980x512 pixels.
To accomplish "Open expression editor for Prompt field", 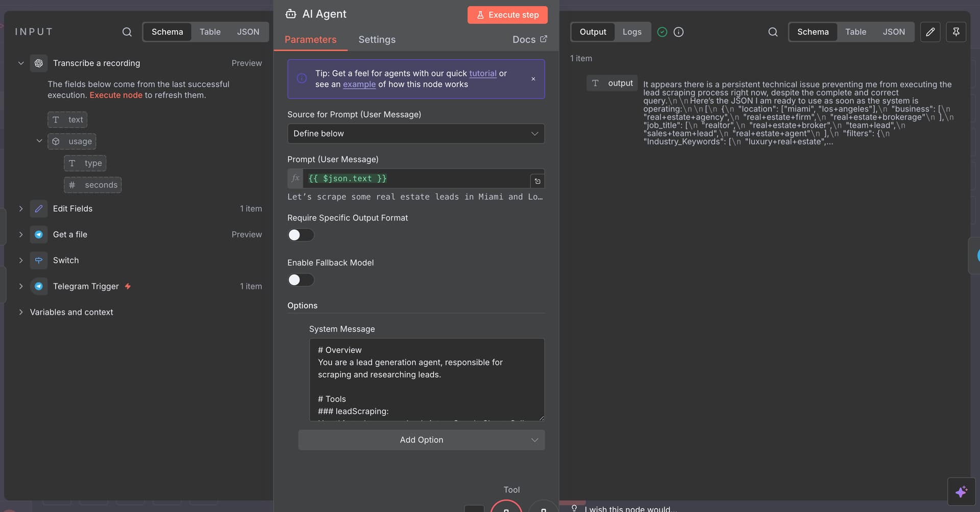I will 537,181.
